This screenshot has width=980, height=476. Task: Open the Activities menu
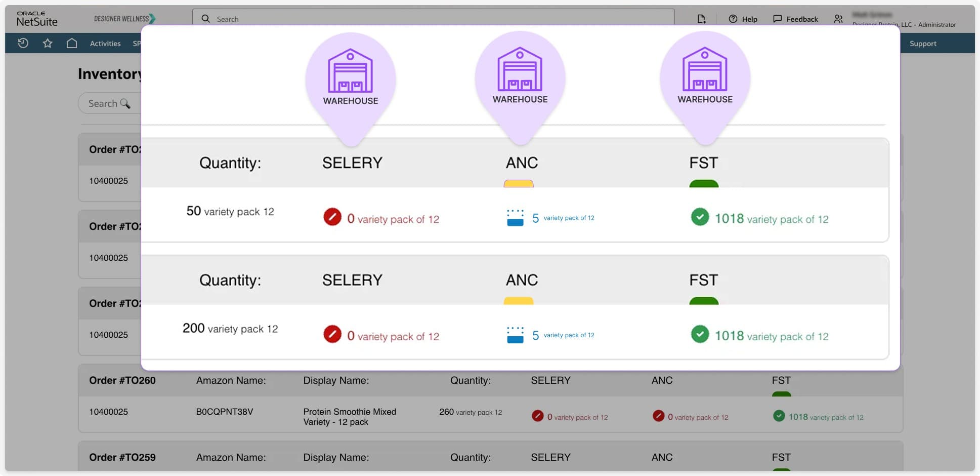point(105,43)
